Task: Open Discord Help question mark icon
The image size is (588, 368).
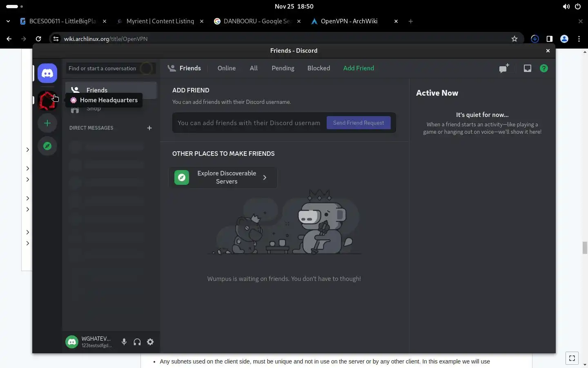Action: [x=544, y=68]
